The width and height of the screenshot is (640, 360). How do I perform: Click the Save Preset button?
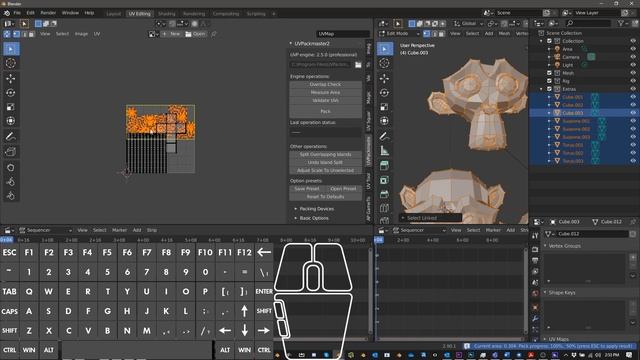(x=307, y=189)
